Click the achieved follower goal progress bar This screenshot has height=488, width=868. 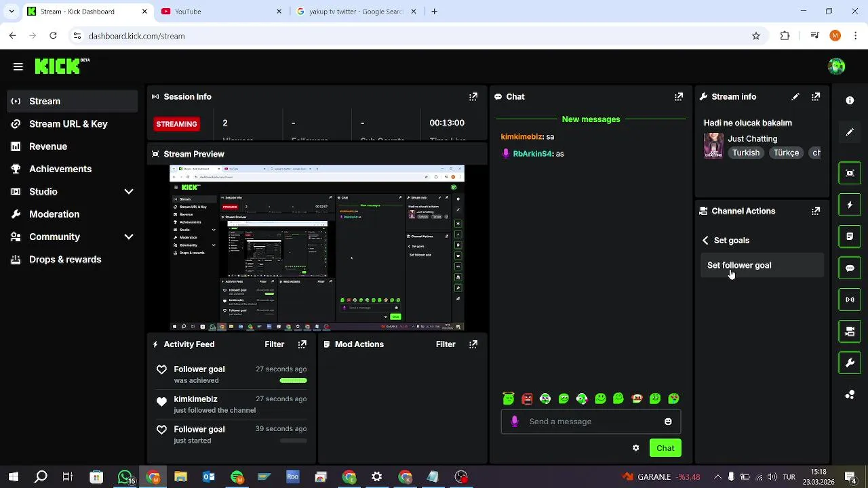293,380
